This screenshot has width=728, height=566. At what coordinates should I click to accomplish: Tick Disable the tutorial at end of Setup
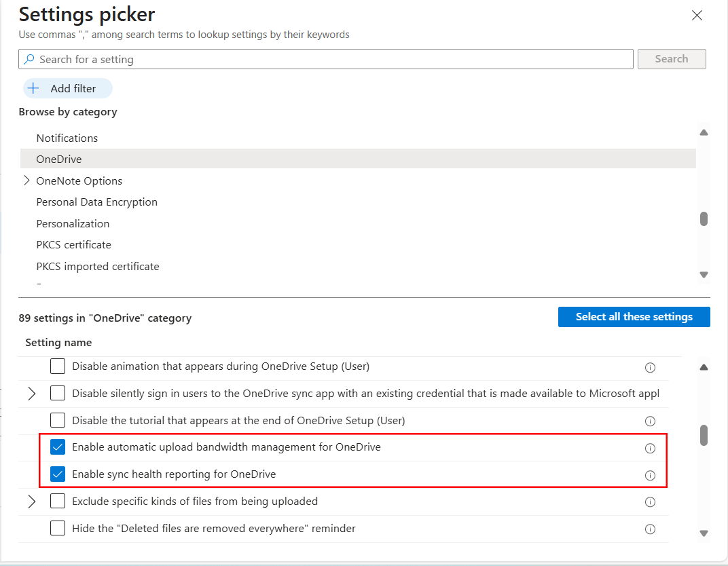click(58, 420)
